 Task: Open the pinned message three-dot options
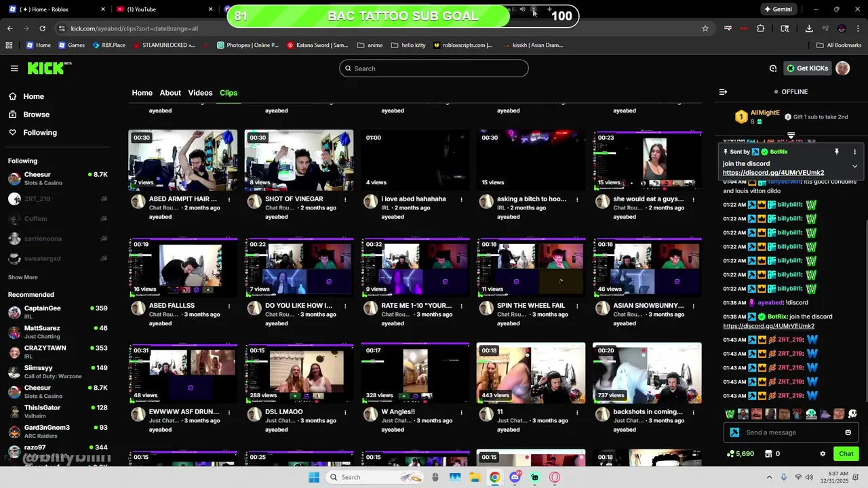854,152
